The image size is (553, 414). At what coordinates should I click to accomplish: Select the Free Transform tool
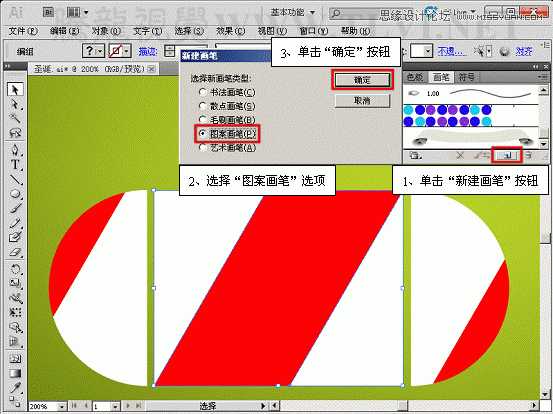(x=15, y=312)
